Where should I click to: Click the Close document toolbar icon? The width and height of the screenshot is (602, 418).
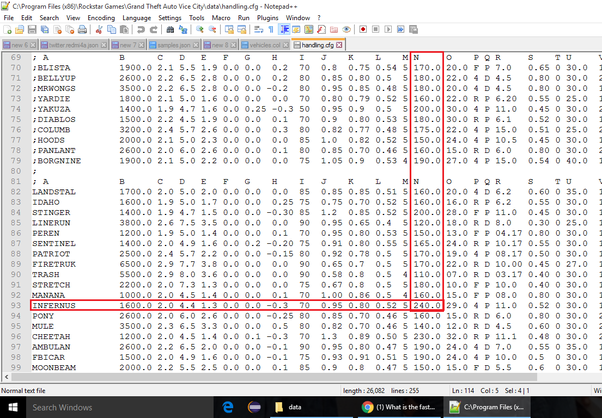pyautogui.click(x=57, y=30)
